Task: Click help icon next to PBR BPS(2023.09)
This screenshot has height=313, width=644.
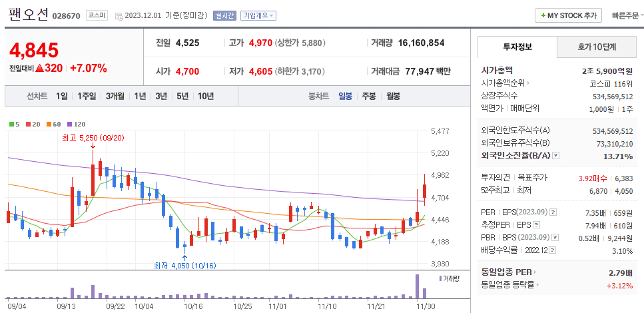Action: click(x=555, y=238)
